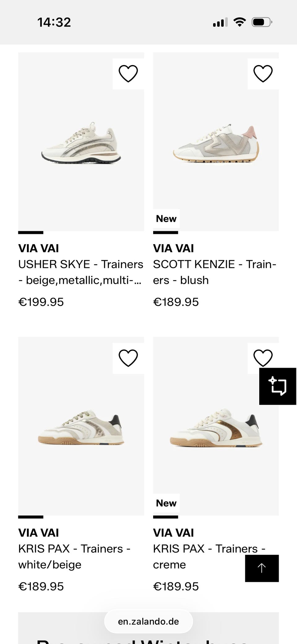Viewport: 297px width, 644px height.
Task: Tap the en.zalando.de address pill
Action: coord(148,621)
